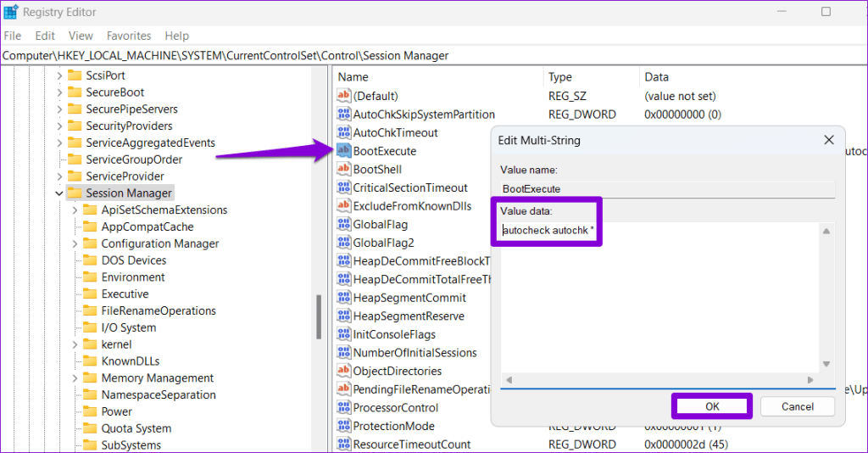Image resolution: width=868 pixels, height=453 pixels.
Task: Click the ProtectionMode value icon
Action: tap(344, 425)
